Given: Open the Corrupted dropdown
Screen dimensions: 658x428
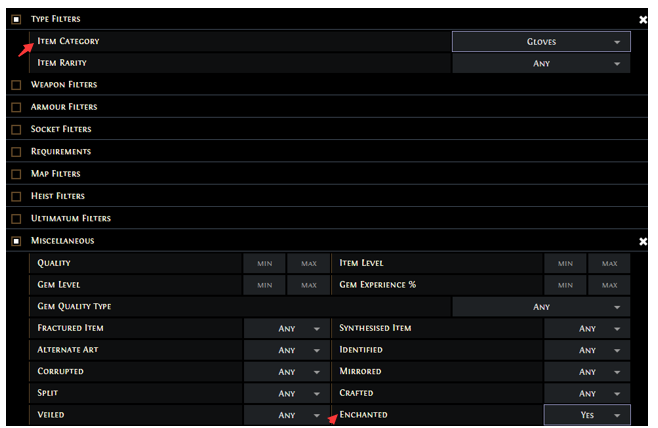Looking at the screenshot, I should click(287, 372).
